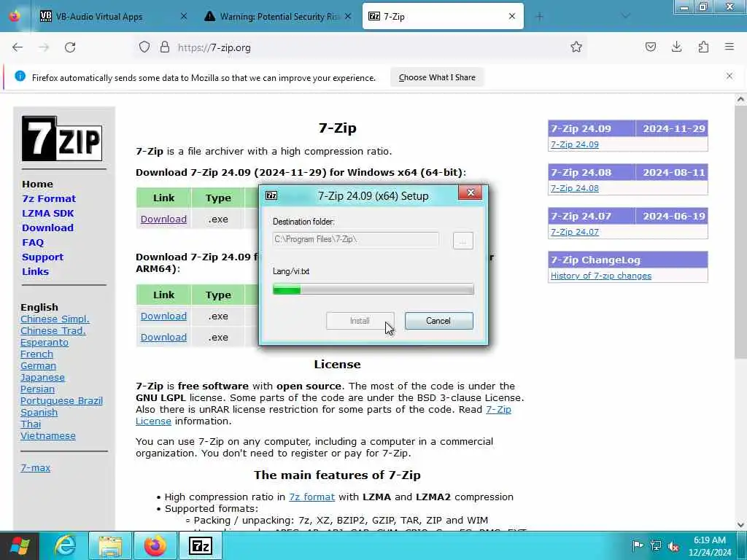The width and height of the screenshot is (747, 560).
Task: Click the address bar showing 7-zip.org
Action: [362, 47]
